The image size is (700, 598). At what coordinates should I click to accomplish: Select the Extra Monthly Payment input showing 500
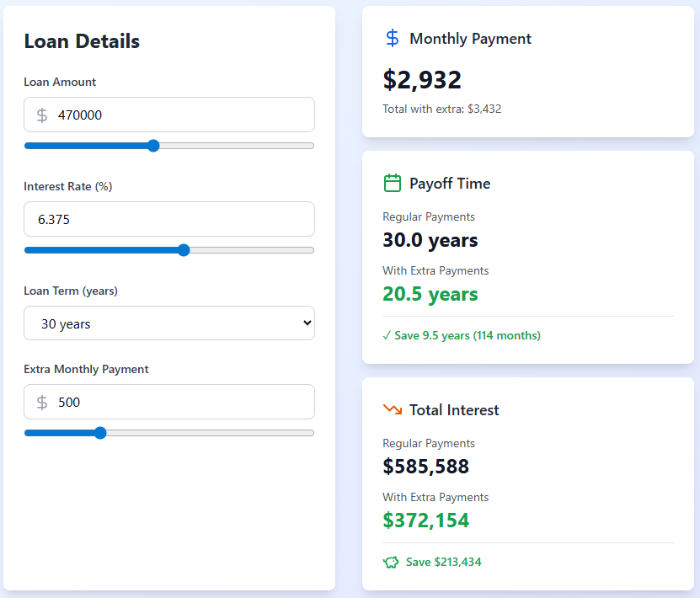tap(168, 402)
